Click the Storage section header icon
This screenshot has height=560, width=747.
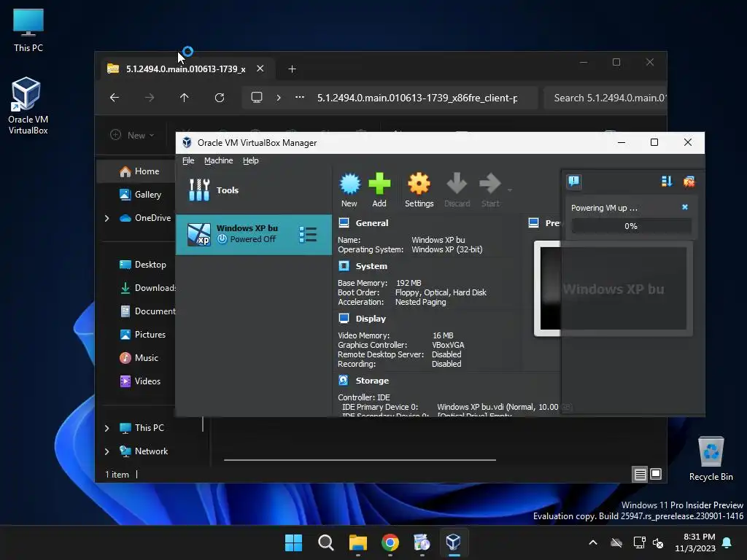[x=344, y=381]
